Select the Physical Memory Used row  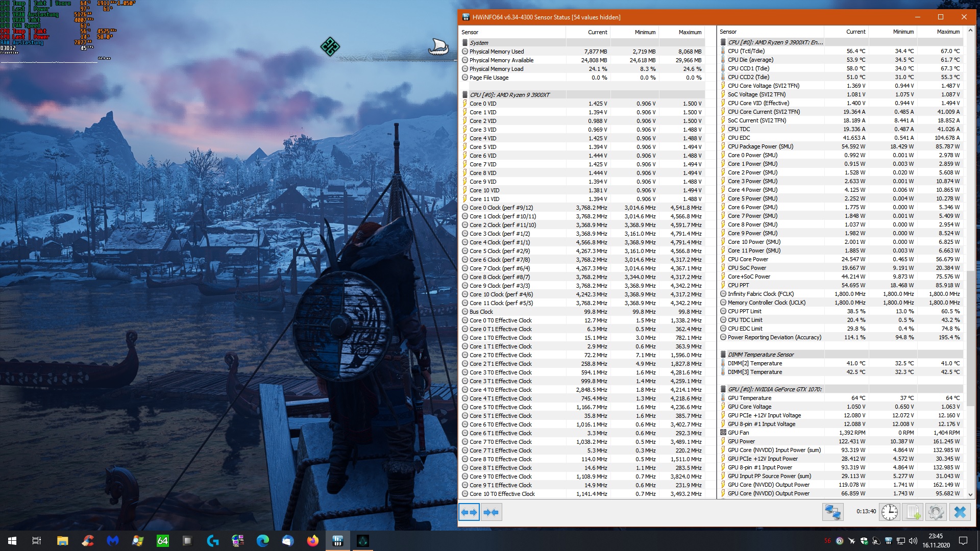(x=496, y=52)
